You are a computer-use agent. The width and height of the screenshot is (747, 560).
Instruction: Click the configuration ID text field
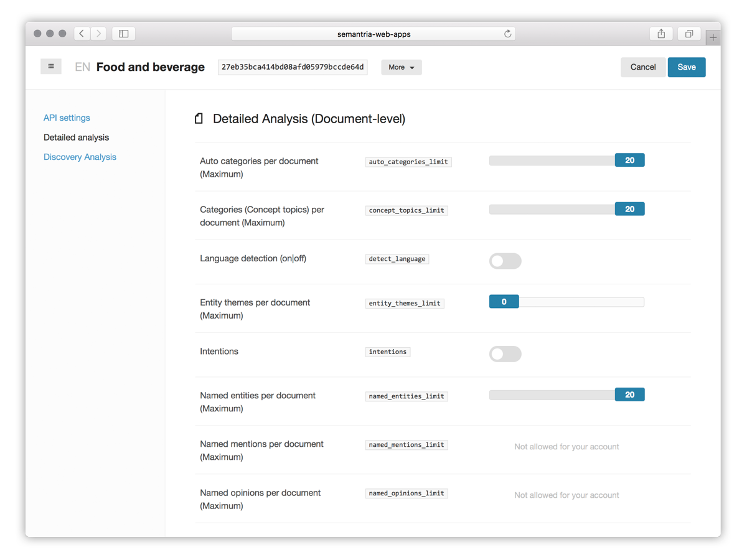[x=293, y=67]
